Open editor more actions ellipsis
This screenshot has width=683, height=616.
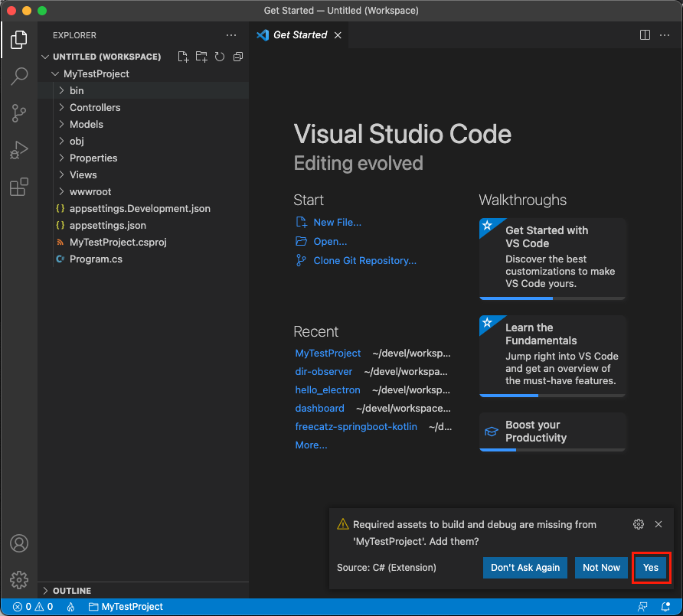tap(665, 35)
